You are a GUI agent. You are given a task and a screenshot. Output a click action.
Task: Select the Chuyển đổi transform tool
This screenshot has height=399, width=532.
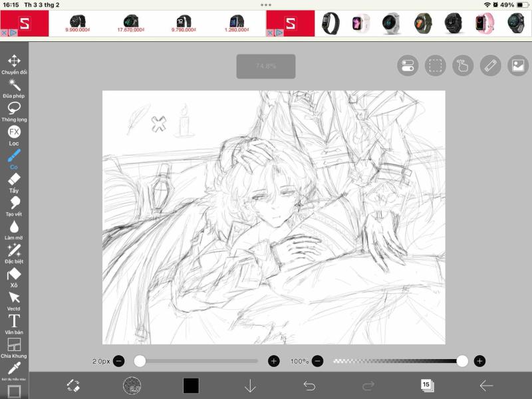click(14, 65)
